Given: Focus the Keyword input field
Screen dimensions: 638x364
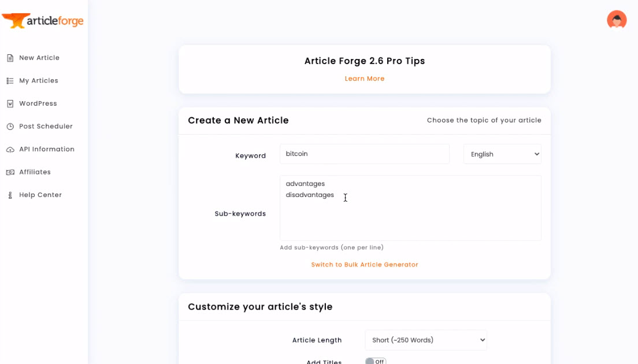Looking at the screenshot, I should pos(364,154).
